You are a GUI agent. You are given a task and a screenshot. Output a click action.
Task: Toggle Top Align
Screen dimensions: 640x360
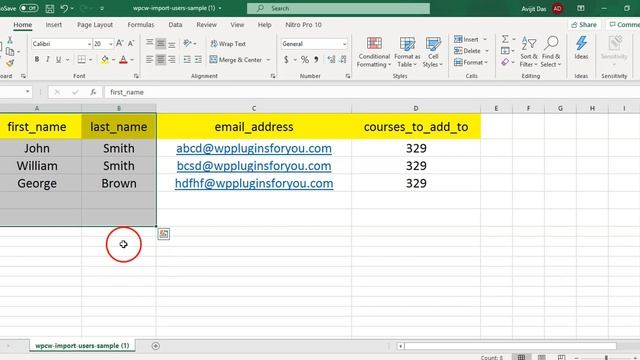click(x=150, y=43)
